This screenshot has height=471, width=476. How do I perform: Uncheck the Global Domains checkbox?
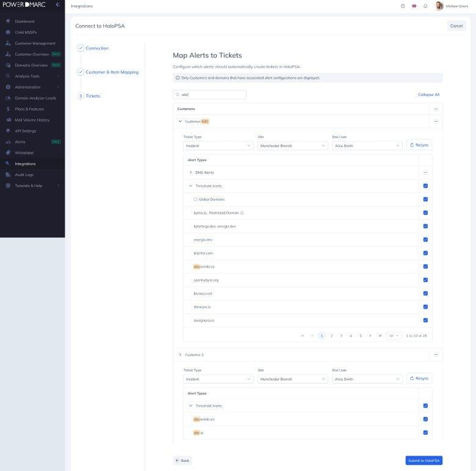pyautogui.click(x=425, y=199)
